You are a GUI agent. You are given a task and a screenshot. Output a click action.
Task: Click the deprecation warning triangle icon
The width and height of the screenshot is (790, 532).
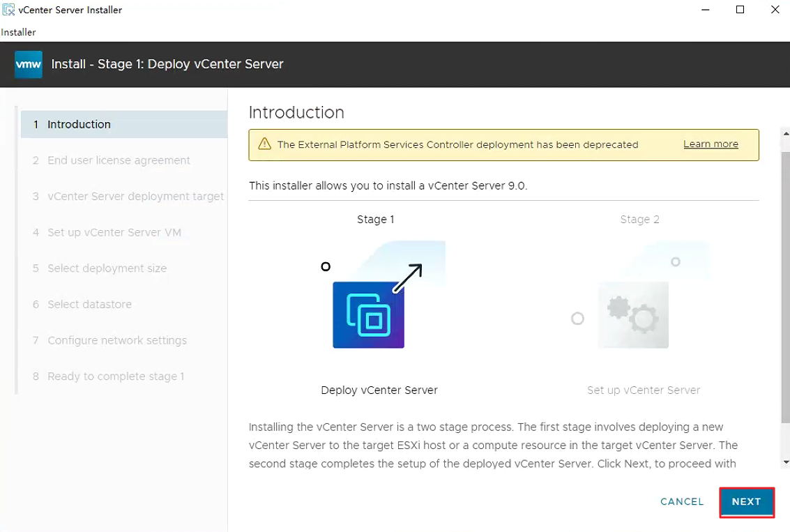click(264, 144)
